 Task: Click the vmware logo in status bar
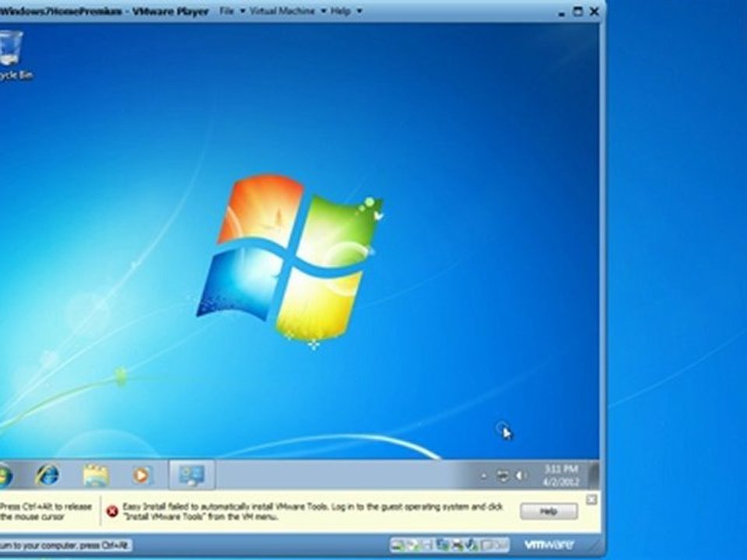549,544
